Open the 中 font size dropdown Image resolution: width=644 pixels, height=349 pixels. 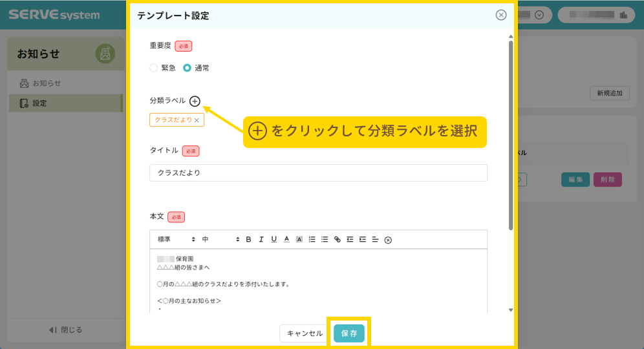(x=220, y=240)
